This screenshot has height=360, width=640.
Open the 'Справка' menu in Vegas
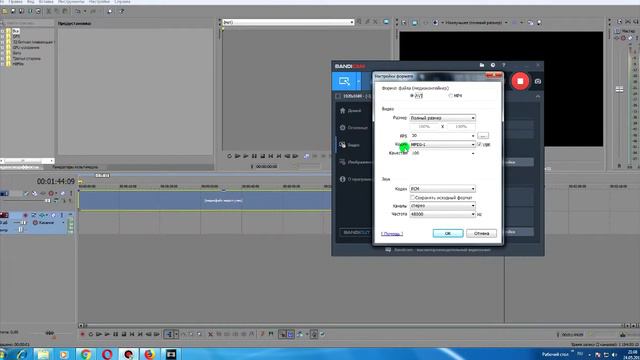coord(122,2)
